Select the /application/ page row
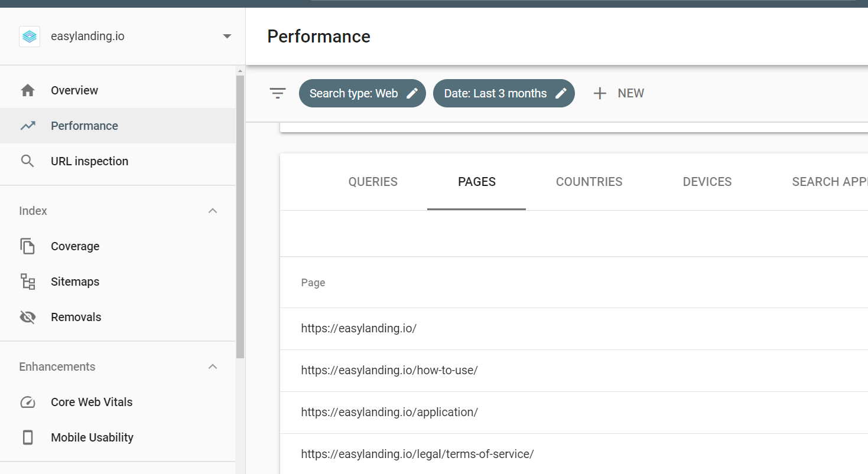 pyautogui.click(x=574, y=413)
